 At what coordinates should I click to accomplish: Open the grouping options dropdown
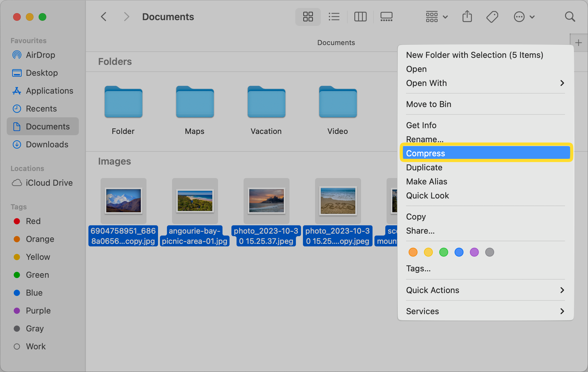(436, 17)
